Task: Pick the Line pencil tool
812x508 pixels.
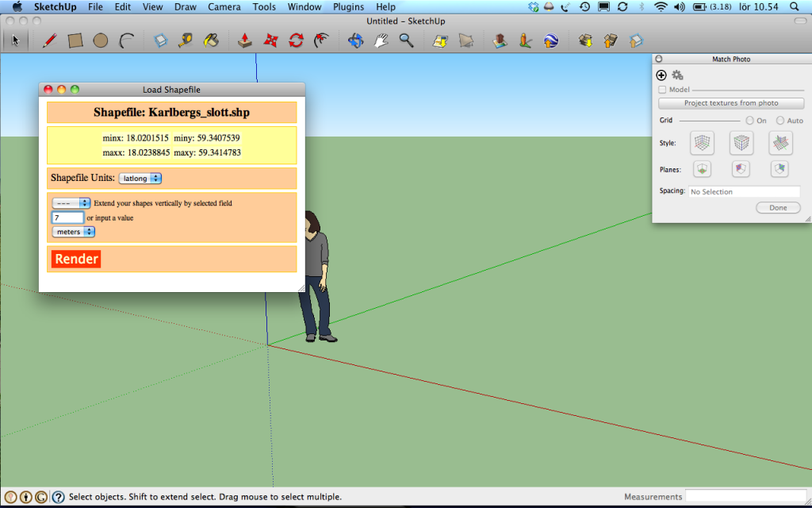Action: point(50,40)
